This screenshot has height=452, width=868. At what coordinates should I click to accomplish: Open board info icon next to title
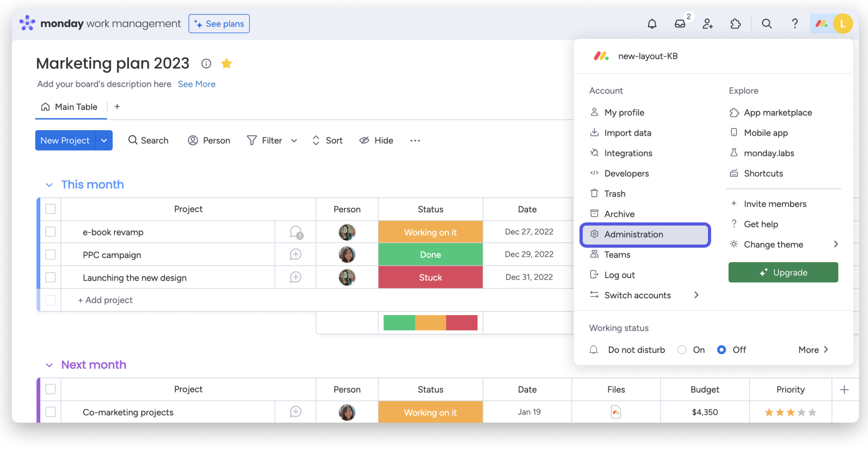206,64
